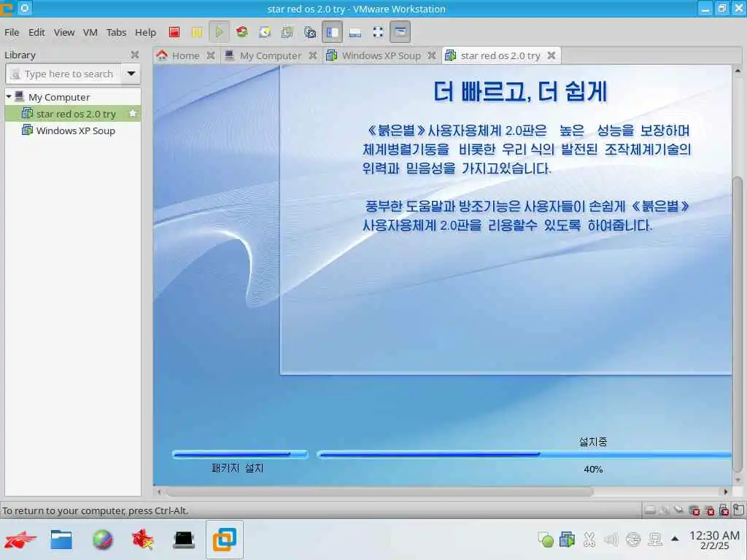Click the Take Snapshot clock icon
Image resolution: width=747 pixels, height=560 pixels.
[x=264, y=32]
